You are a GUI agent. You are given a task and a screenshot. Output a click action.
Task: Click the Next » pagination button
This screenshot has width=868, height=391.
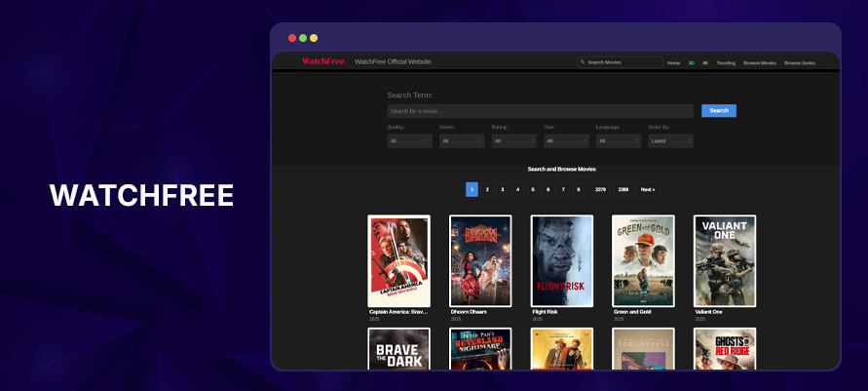tap(647, 189)
